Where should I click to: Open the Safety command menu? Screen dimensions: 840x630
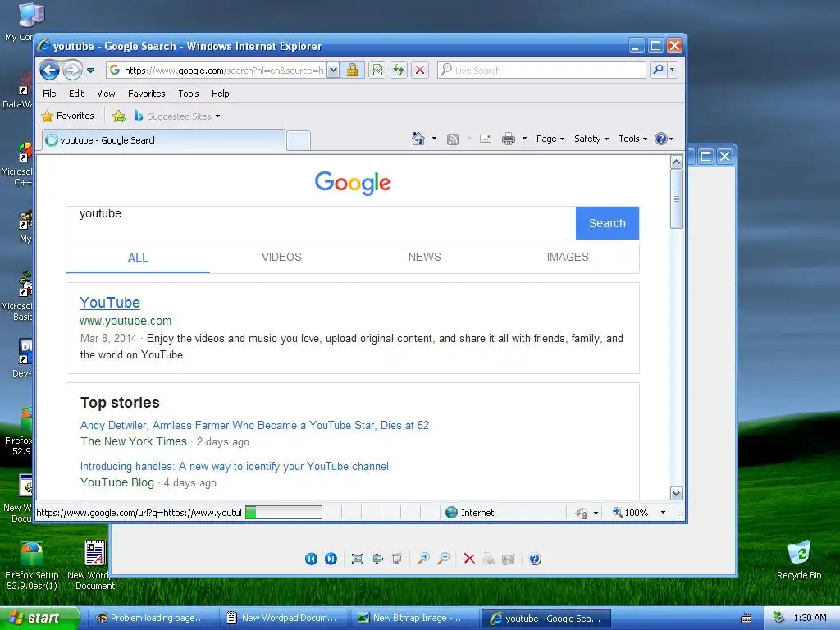(x=591, y=139)
